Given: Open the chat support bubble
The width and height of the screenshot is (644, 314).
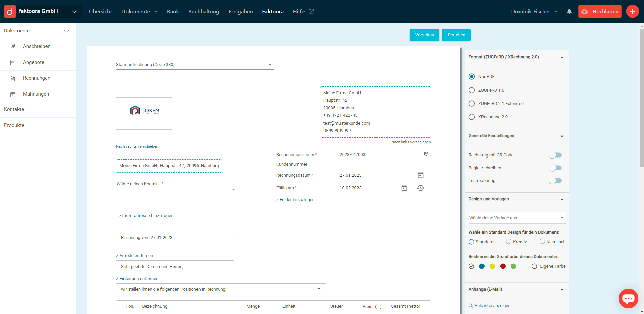Looking at the screenshot, I should [628, 298].
